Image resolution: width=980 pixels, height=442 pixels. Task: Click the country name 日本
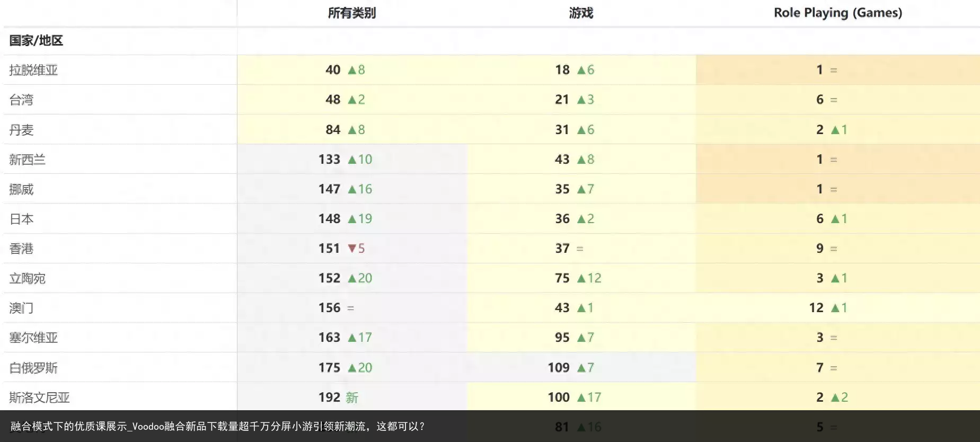[x=21, y=219]
